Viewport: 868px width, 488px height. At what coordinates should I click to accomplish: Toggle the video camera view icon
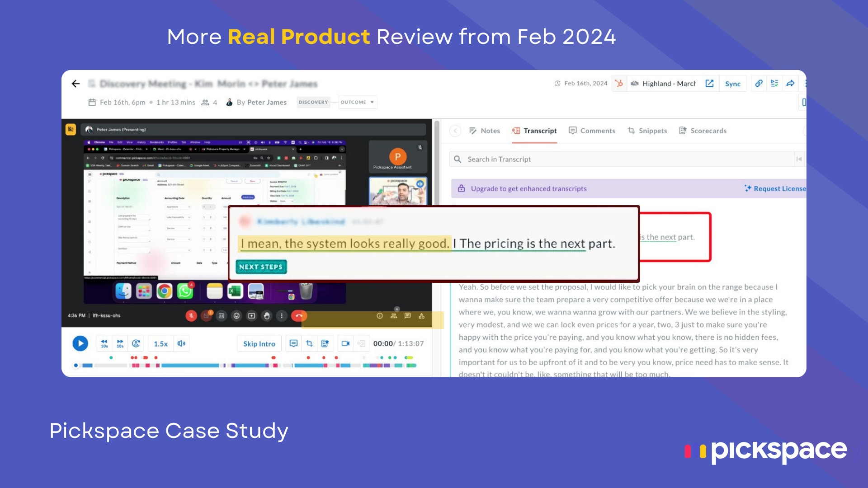(x=345, y=343)
